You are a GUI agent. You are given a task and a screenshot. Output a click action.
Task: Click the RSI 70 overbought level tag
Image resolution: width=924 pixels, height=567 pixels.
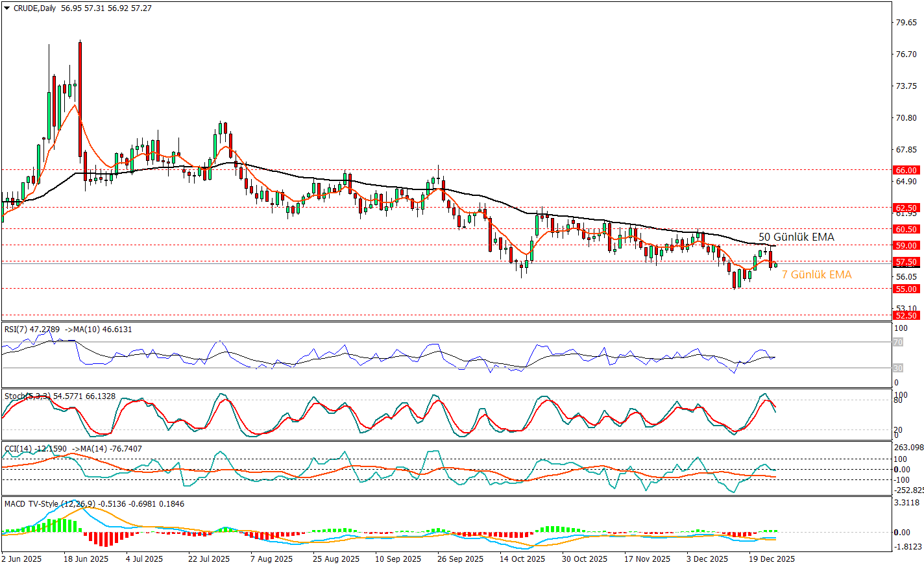pos(898,342)
